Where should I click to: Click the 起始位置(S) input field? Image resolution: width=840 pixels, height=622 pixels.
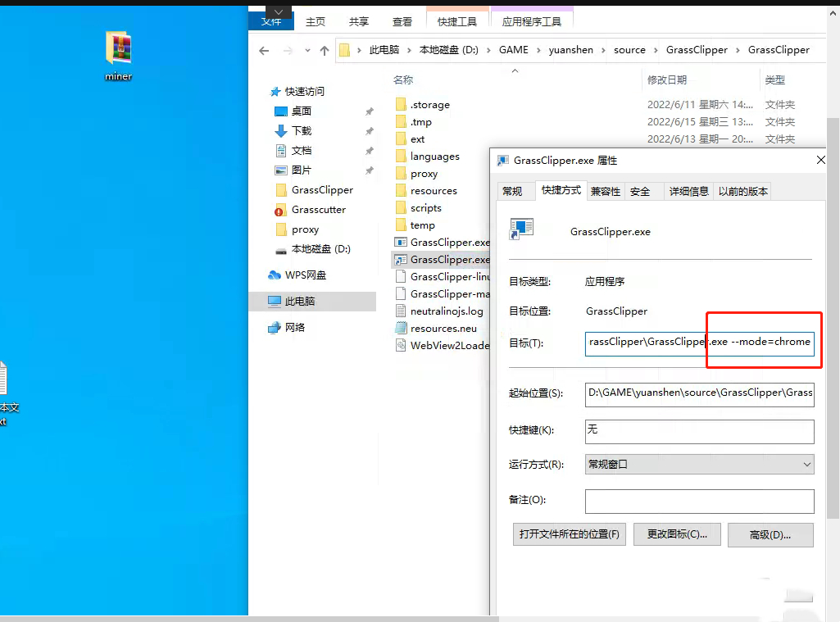[700, 394]
